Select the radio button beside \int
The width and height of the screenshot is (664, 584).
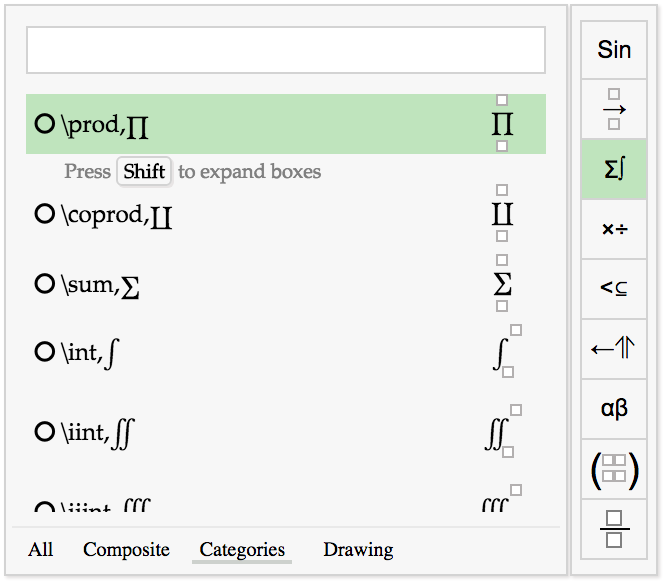click(x=44, y=352)
